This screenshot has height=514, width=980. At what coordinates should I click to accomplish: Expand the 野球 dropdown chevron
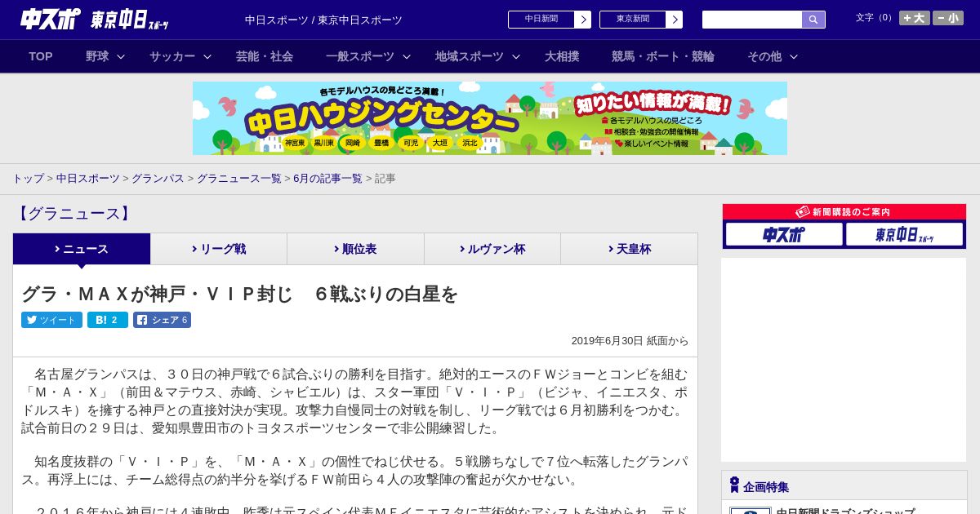click(121, 56)
